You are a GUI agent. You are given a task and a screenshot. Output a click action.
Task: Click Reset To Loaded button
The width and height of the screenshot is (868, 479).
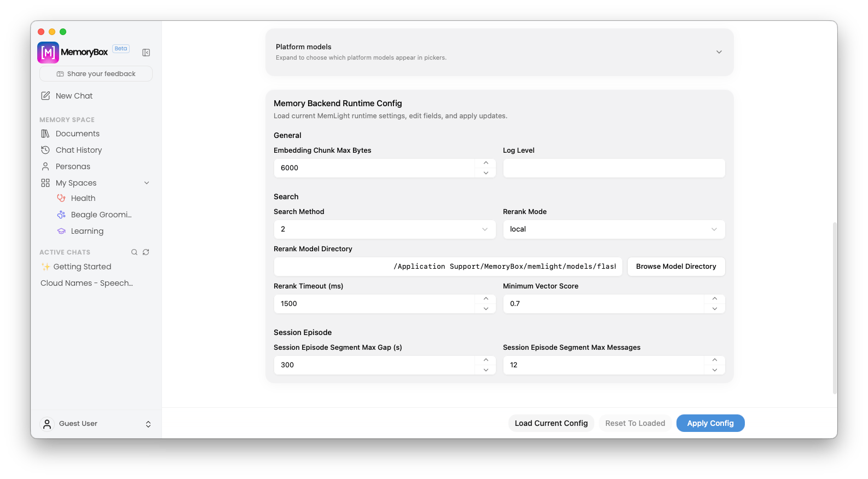click(635, 423)
